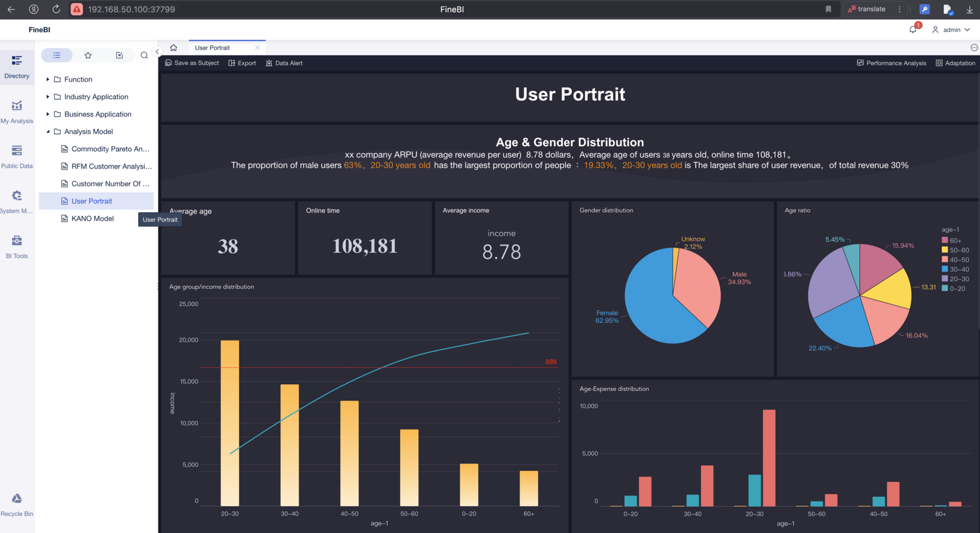Toggle the 0-20 legend entry
The width and height of the screenshot is (980, 533).
click(x=953, y=288)
